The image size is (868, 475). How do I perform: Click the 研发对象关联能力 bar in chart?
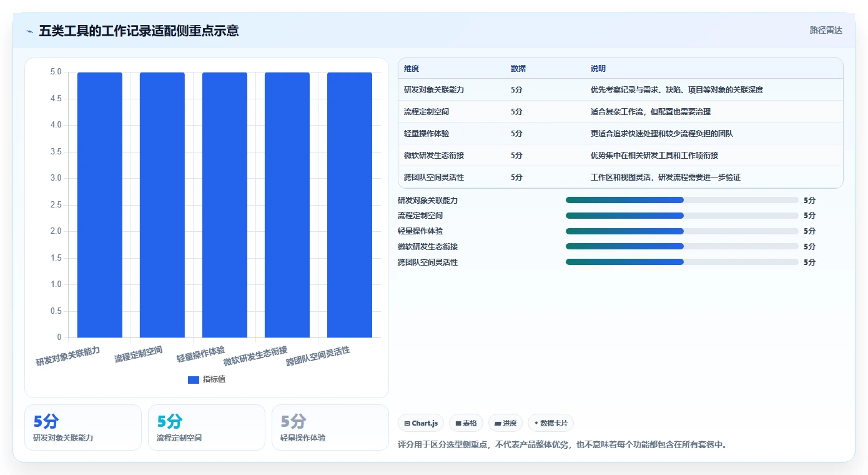[100, 205]
